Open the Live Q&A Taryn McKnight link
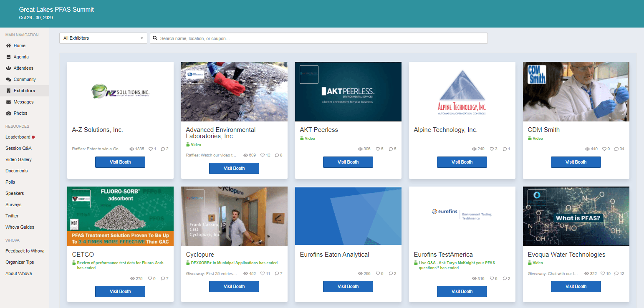Screen dimensions: 644x308 tap(457, 265)
